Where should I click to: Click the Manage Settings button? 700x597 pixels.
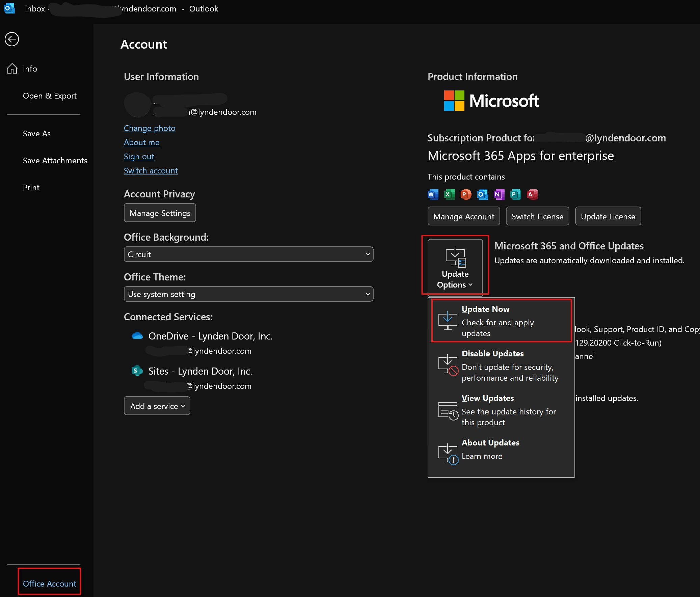(x=160, y=213)
